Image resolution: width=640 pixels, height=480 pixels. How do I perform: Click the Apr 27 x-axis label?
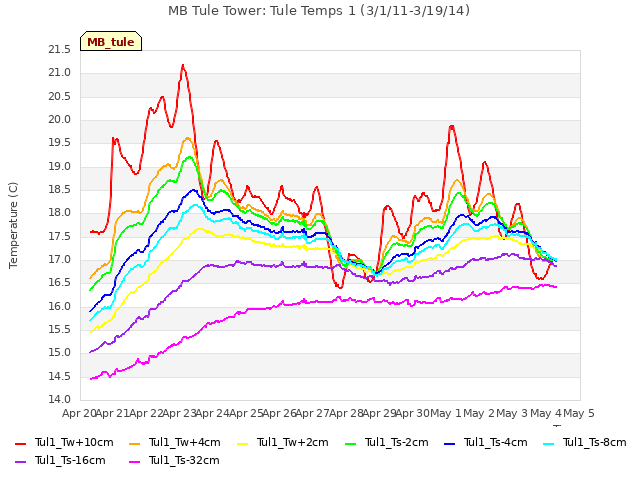tap(313, 413)
